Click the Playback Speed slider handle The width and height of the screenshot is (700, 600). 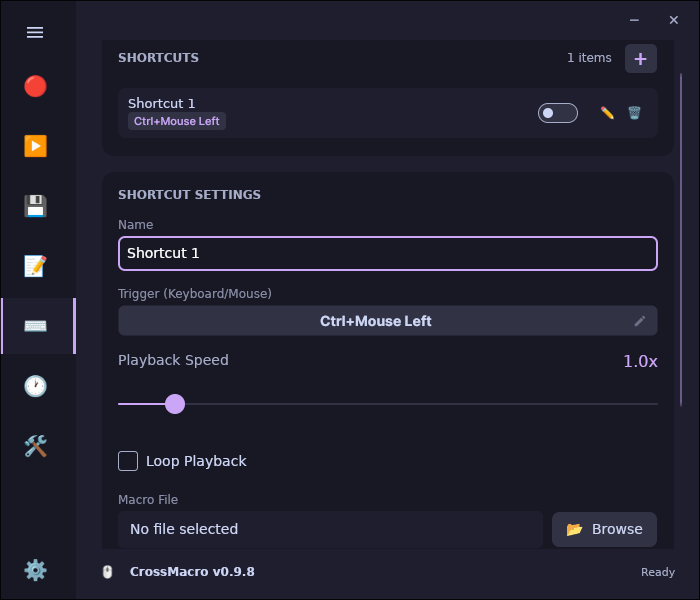click(x=175, y=404)
